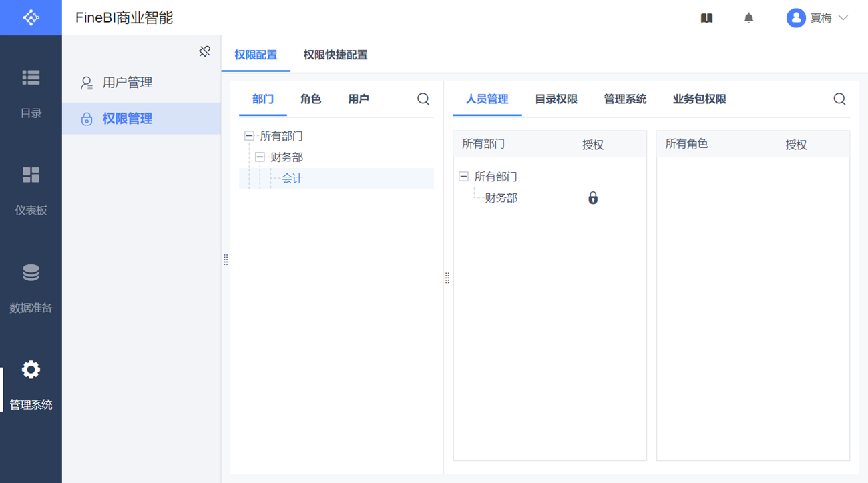Image resolution: width=868 pixels, height=483 pixels.
Task: Select the 会计 tree item
Action: pyautogui.click(x=292, y=179)
